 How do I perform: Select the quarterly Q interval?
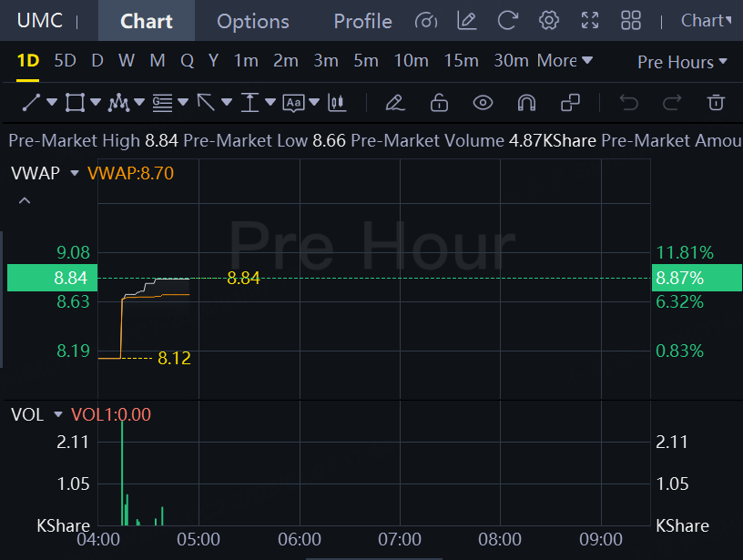(x=188, y=61)
